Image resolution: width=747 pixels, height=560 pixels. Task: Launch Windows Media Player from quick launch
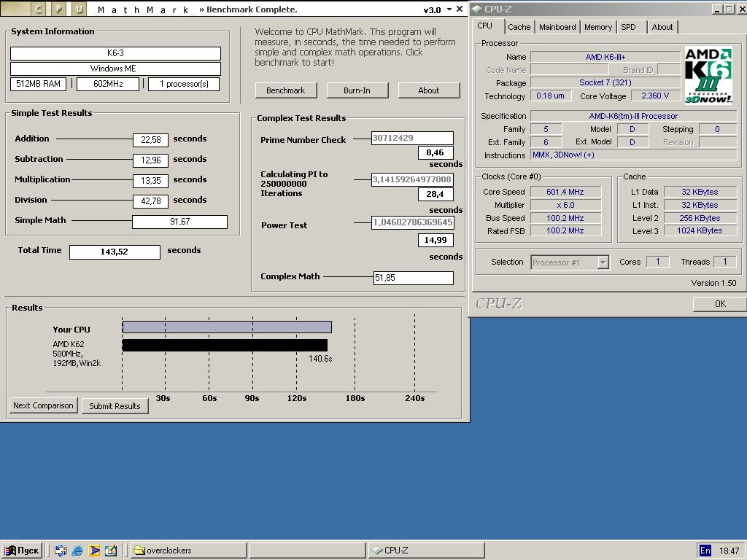94,551
